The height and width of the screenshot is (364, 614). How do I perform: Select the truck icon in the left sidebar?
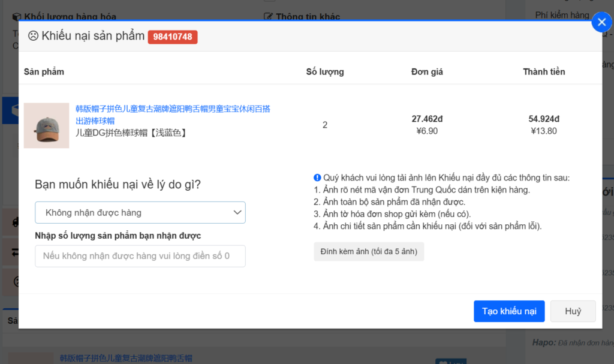pyautogui.click(x=15, y=223)
